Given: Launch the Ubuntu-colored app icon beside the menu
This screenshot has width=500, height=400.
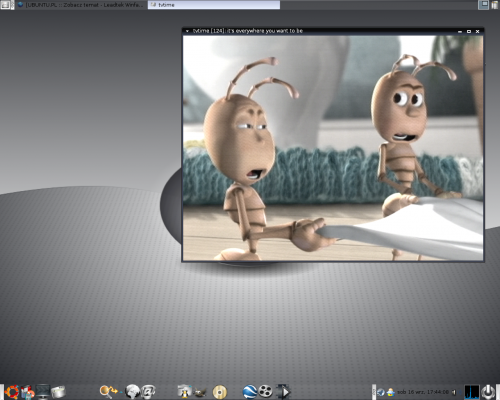Looking at the screenshot, I should 27,392.
